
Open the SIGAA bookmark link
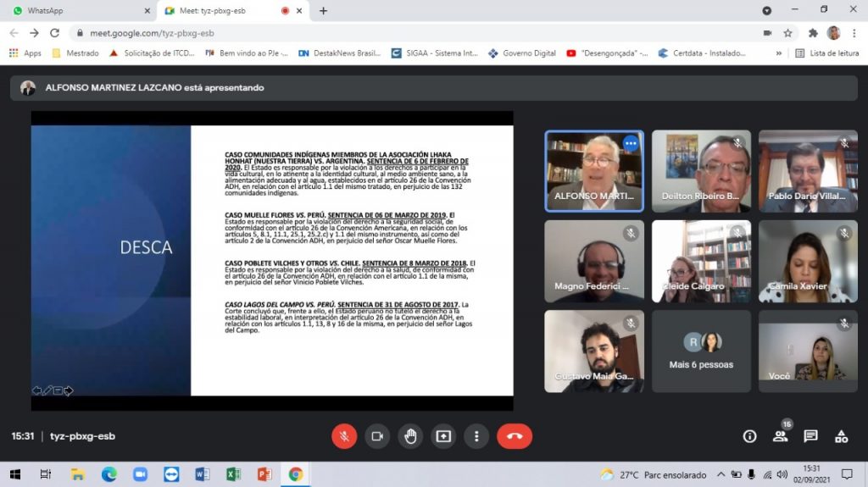pyautogui.click(x=434, y=53)
